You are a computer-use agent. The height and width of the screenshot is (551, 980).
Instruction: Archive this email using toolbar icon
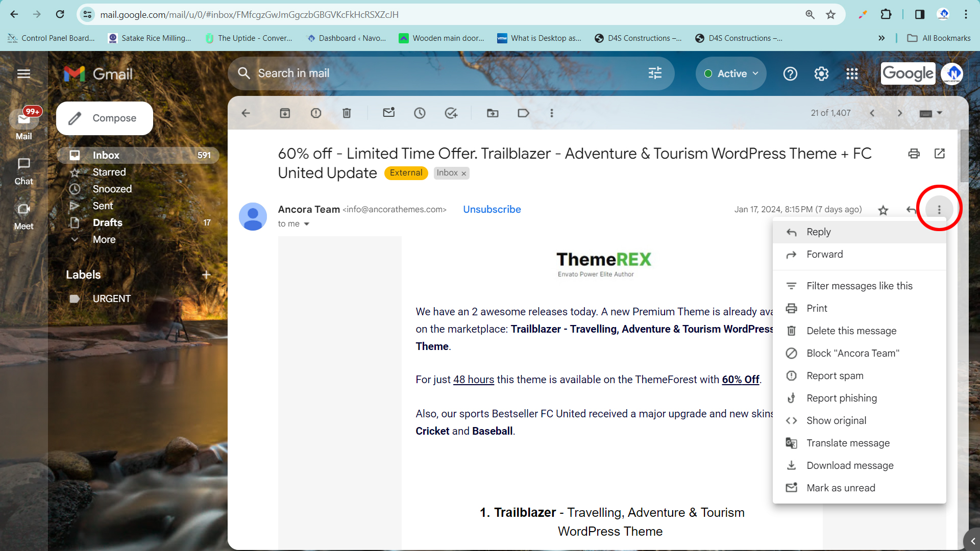tap(285, 113)
